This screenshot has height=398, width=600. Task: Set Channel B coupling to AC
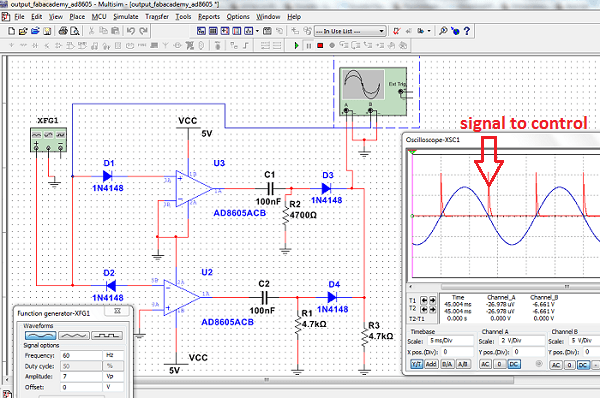tap(556, 365)
